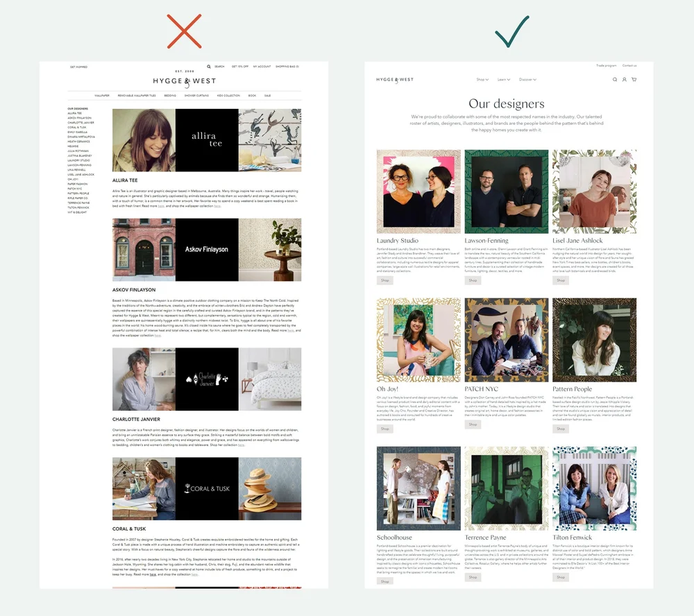694x616 pixels.
Task: Open the lemur wallpaper image for Allira Tee
Action: [270, 140]
